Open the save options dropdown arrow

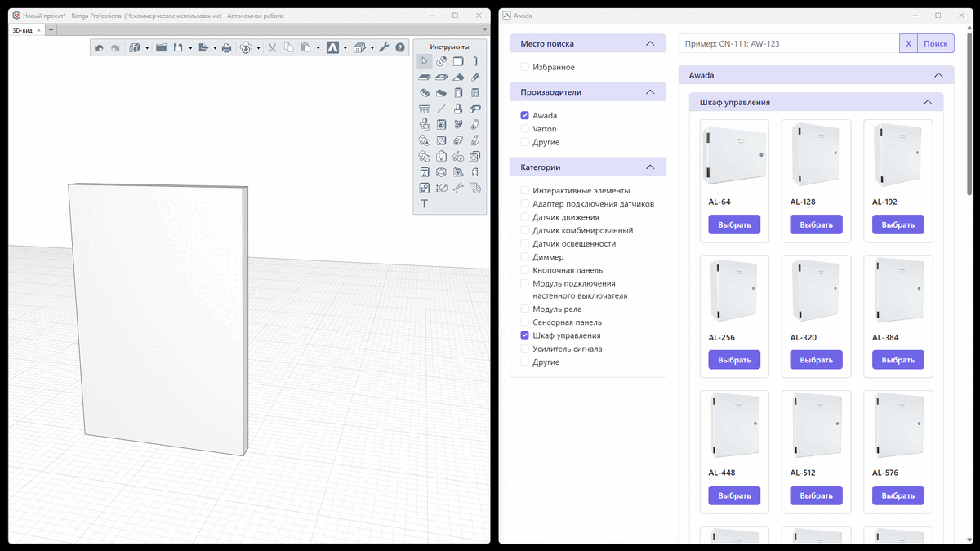(190, 48)
